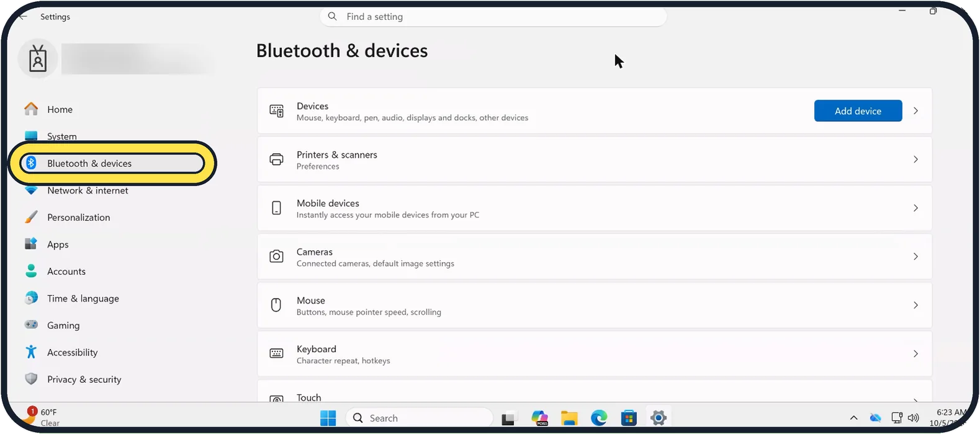
Task: Click the Apps icon in sidebar
Action: point(31,244)
